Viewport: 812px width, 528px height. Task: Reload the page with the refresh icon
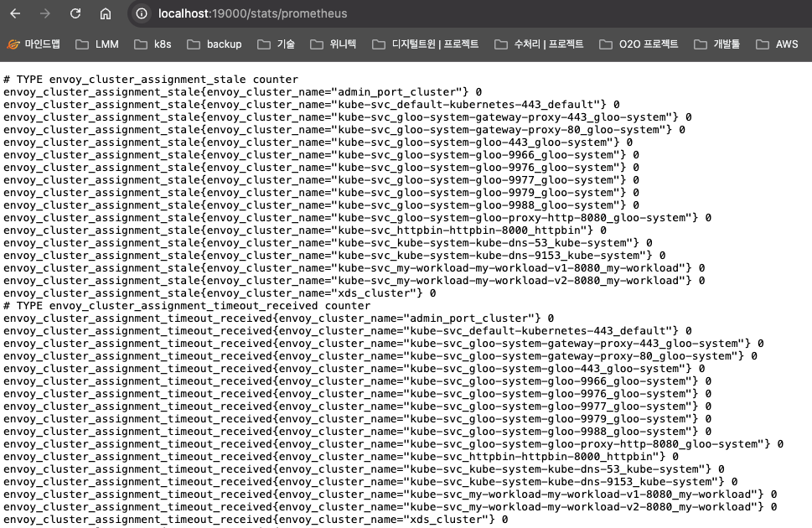point(75,13)
